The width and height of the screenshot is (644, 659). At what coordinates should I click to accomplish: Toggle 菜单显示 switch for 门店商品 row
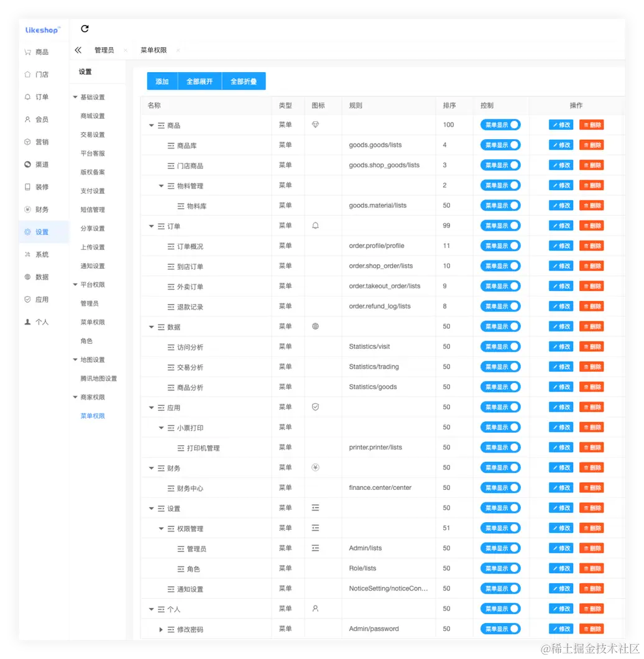[x=500, y=165]
